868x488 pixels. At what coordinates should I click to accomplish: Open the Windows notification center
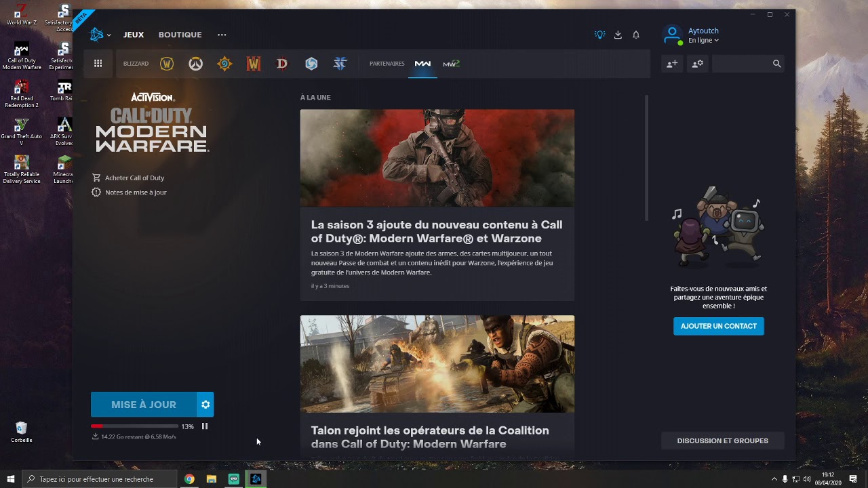853,479
